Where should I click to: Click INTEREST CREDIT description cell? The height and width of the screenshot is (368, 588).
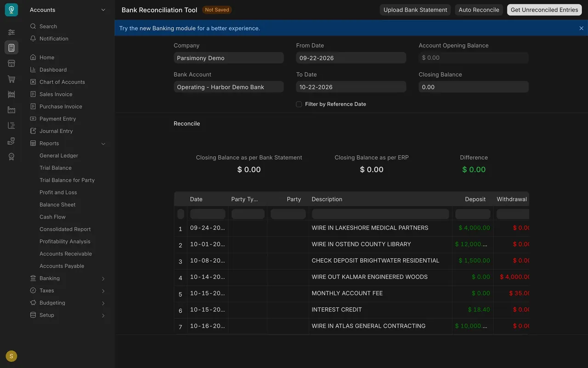(380, 310)
